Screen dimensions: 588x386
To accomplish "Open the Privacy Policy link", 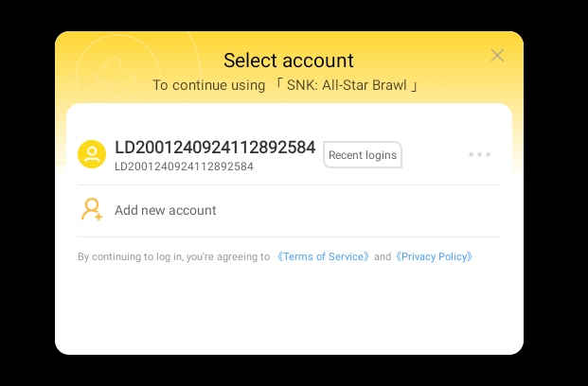I will point(434,256).
